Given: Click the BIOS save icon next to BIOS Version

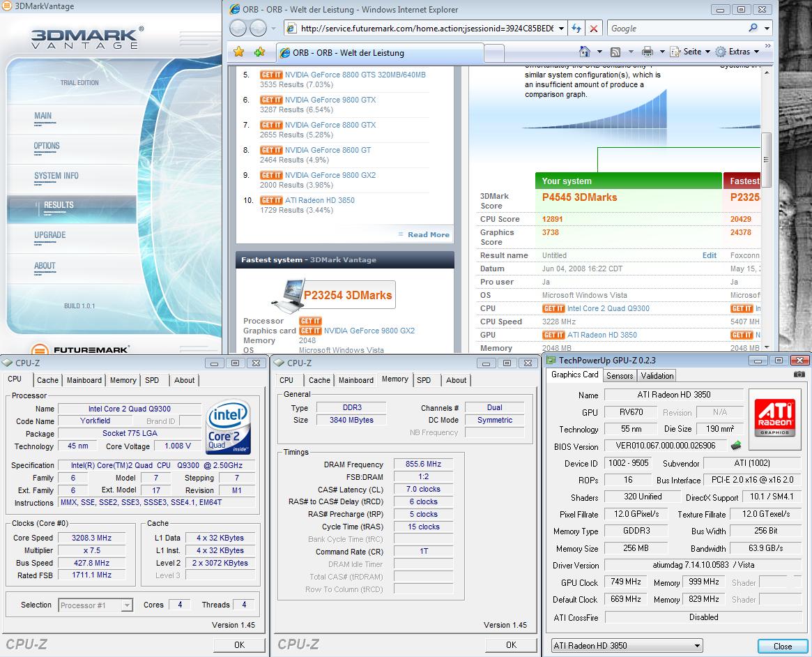Looking at the screenshot, I should 736,445.
